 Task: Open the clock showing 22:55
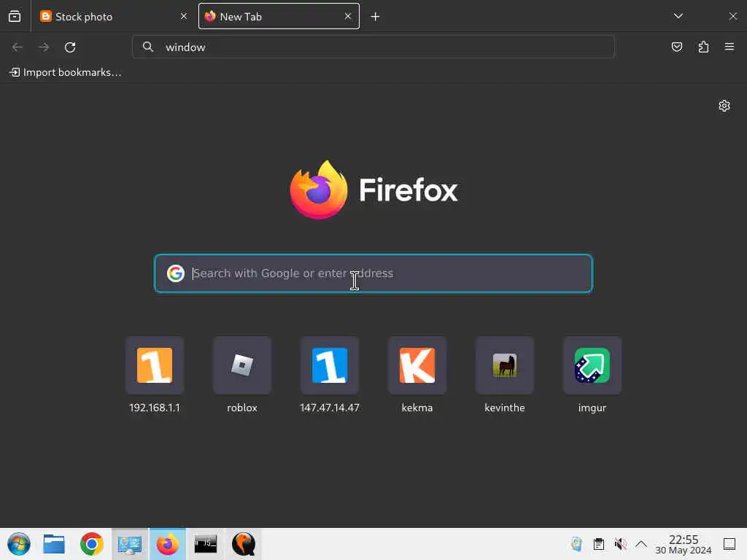click(684, 544)
